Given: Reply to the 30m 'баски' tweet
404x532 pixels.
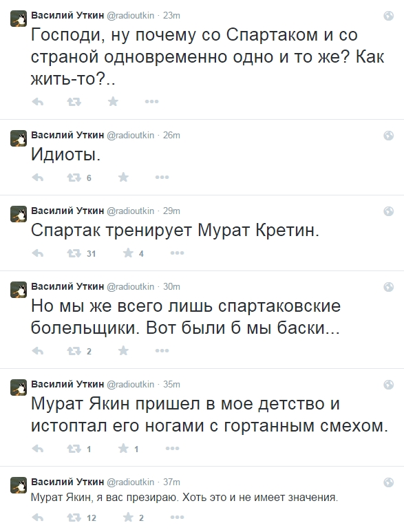Looking at the screenshot, I should point(38,351).
